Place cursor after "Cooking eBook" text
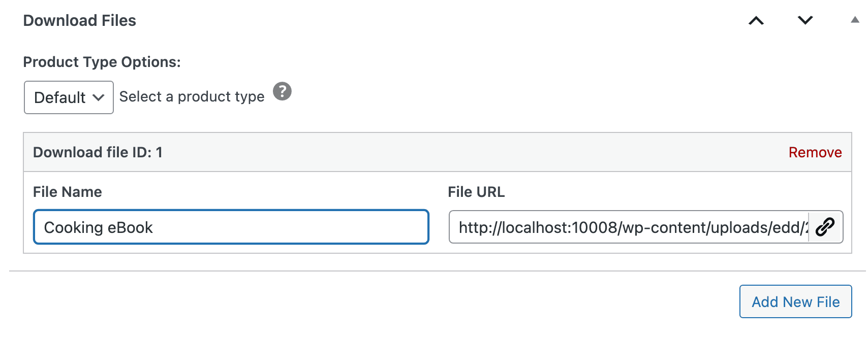The height and width of the screenshot is (340, 868). (154, 227)
